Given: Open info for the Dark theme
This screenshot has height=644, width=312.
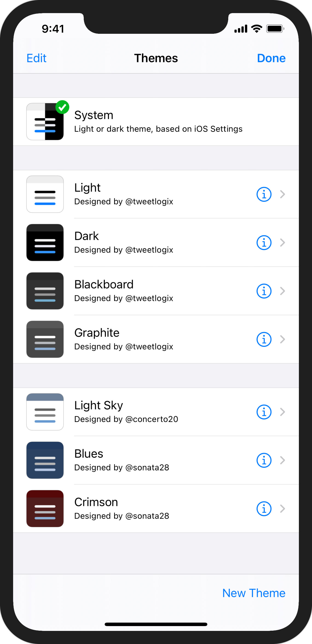Looking at the screenshot, I should click(x=264, y=242).
